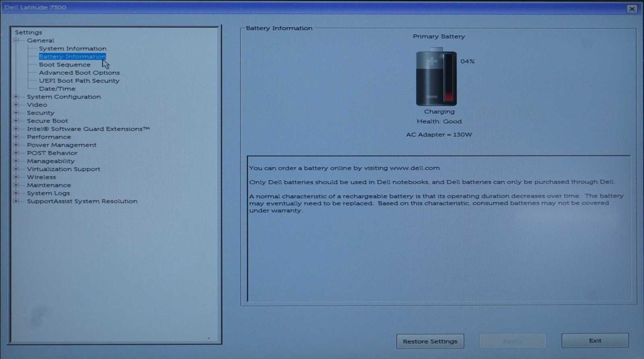The image size is (644, 359).
Task: Click the Dell Latitude 7300 title
Action: (x=35, y=8)
